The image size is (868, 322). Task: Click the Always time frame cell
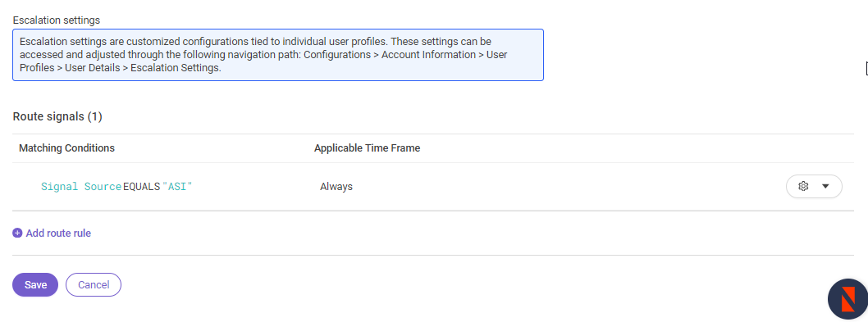(336, 187)
